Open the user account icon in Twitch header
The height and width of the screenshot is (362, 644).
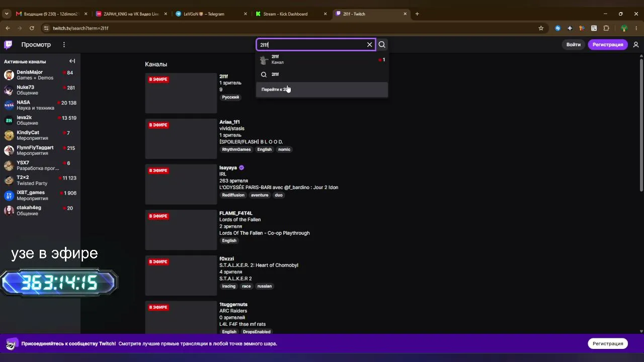(636, 45)
